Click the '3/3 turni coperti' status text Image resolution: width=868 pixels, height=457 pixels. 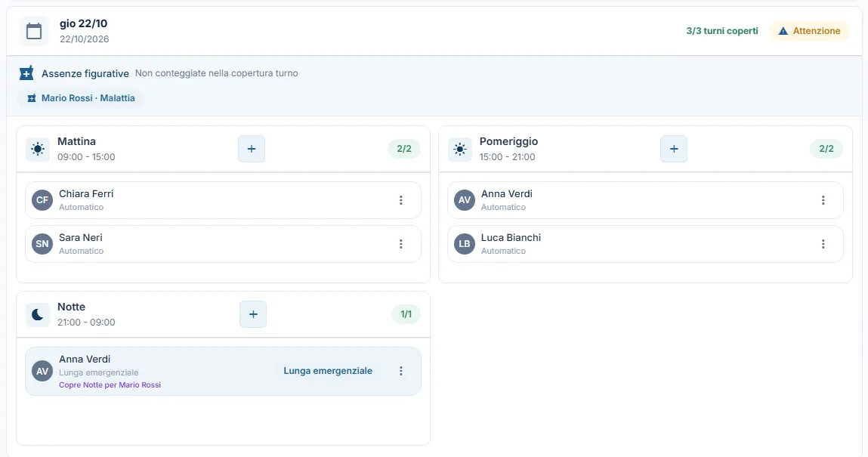coord(722,31)
